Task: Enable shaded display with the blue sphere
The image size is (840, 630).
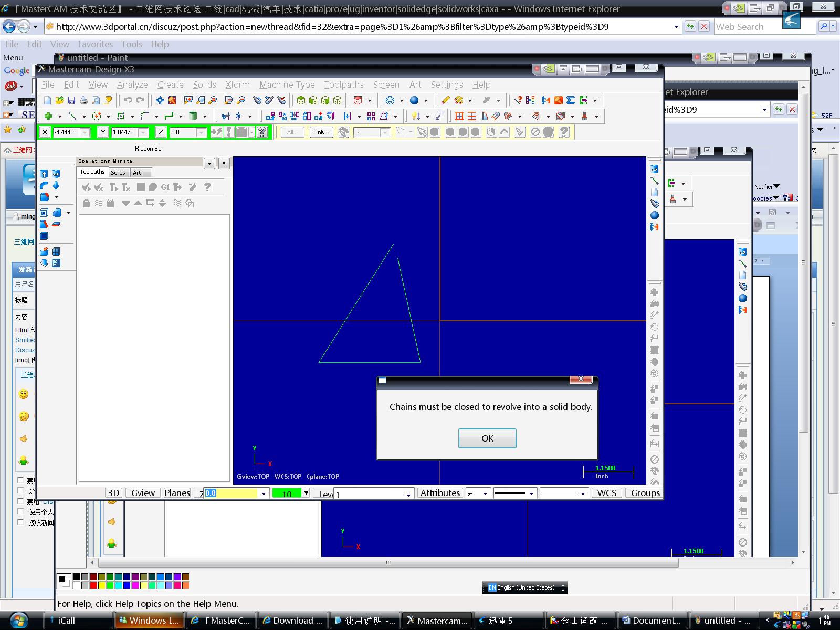Action: click(414, 100)
